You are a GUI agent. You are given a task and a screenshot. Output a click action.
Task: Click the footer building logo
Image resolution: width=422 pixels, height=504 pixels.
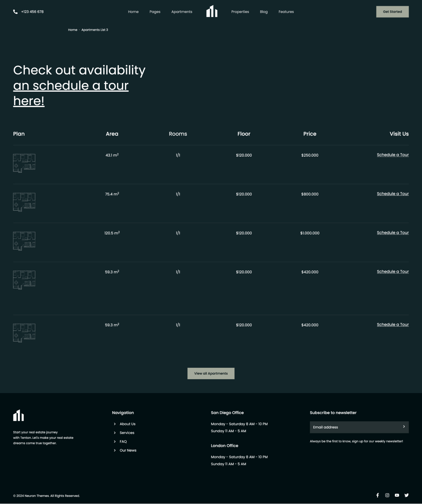point(18,415)
